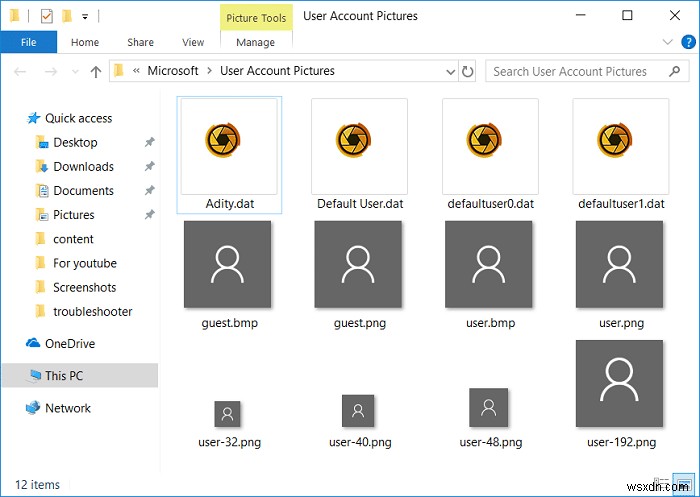Expand the ribbon with the chevron

[669, 43]
